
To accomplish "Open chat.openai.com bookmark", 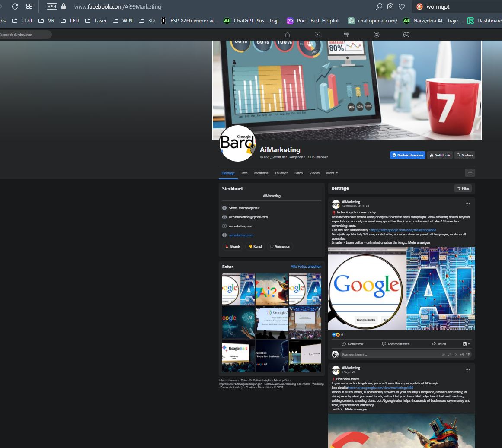I will (373, 21).
